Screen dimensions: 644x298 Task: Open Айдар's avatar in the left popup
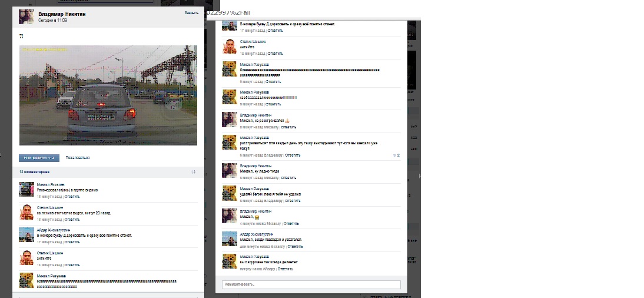pyautogui.click(x=26, y=235)
